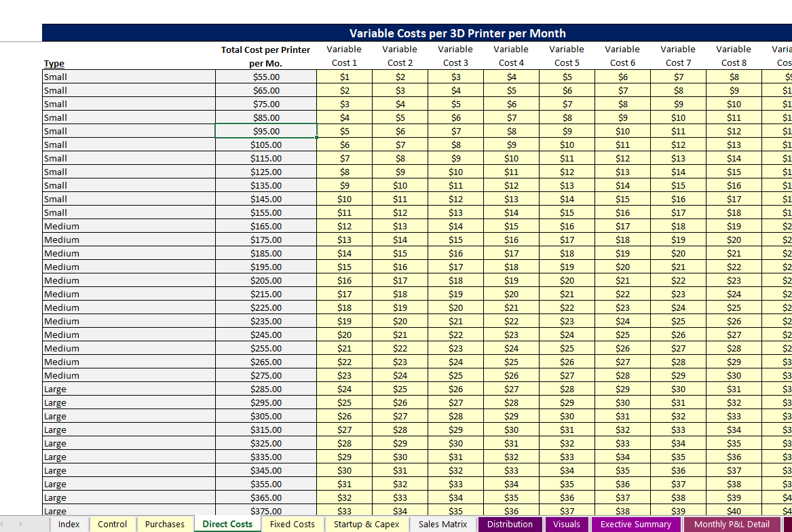Select the $55.00 total cost cell
792x532 pixels.
coord(266,77)
